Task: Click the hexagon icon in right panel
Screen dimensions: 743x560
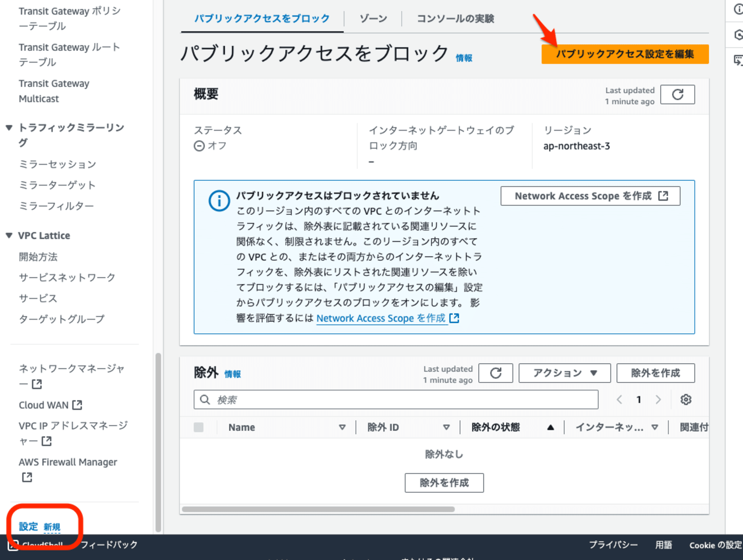Action: pyautogui.click(x=739, y=35)
